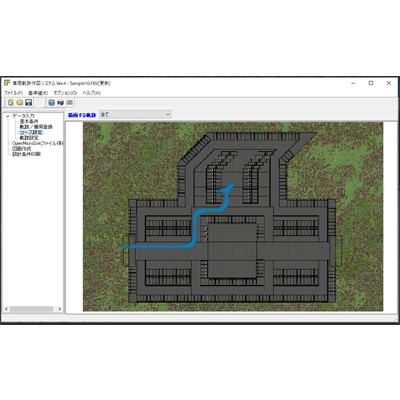Select 図面作成 tree item
The height and width of the screenshot is (400, 400).
point(22,149)
